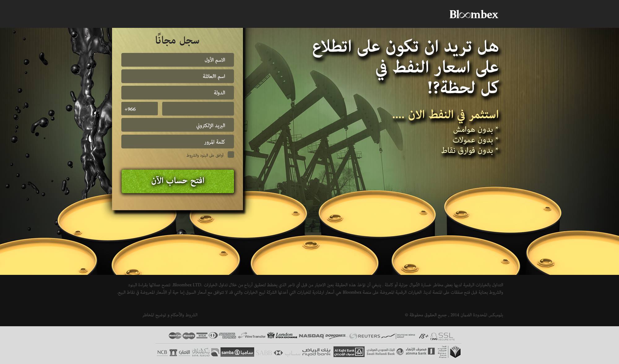Click the 'بدون هوامش' bullet text
This screenshot has width=619, height=364.
pyautogui.click(x=473, y=129)
